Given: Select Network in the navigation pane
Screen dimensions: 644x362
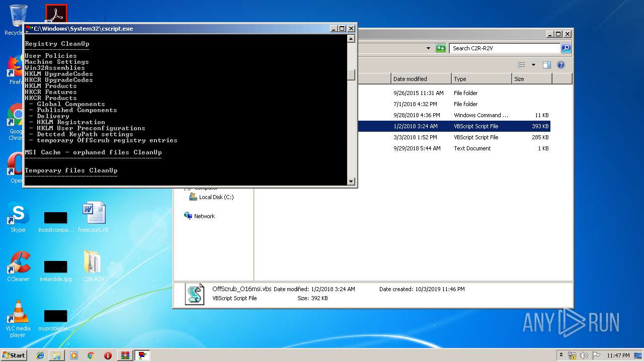Looking at the screenshot, I should pos(200,216).
